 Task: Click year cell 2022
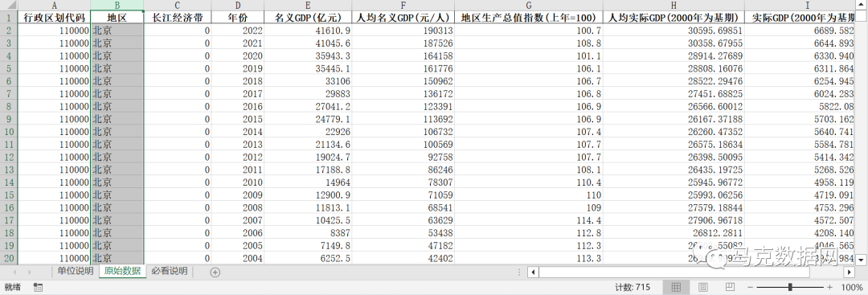pos(237,30)
